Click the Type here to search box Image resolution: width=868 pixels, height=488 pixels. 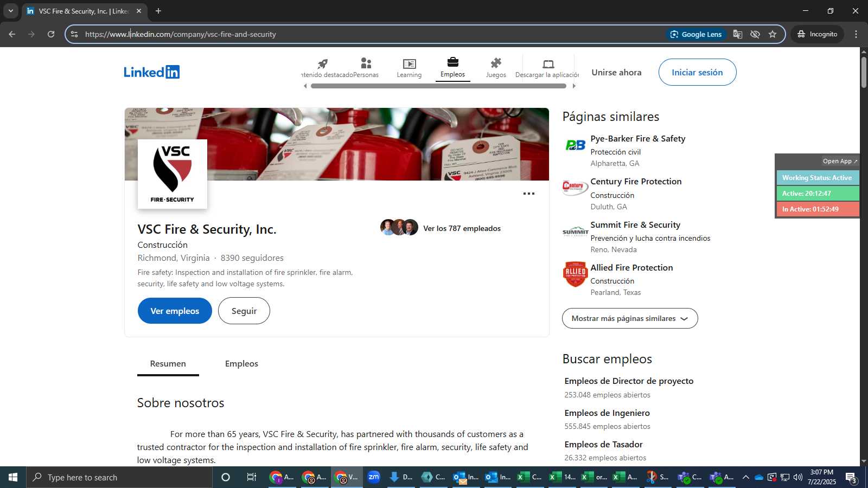point(119,477)
